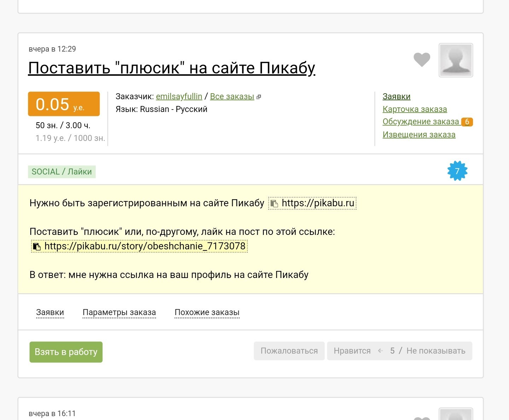The height and width of the screenshot is (420, 509).
Task: Expand Параметры заказа tab
Action: pos(119,313)
